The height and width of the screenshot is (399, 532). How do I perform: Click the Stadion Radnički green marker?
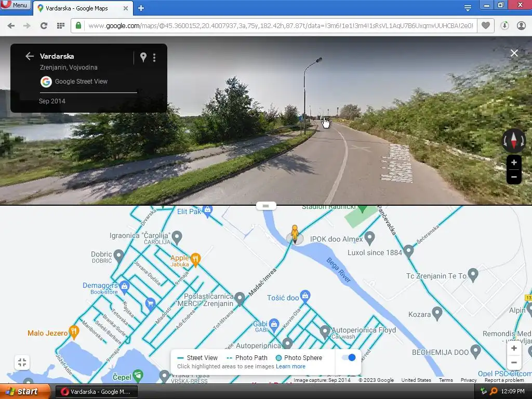362,208
